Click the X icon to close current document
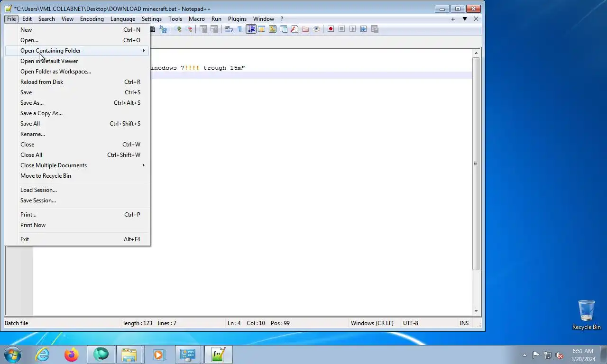The width and height of the screenshot is (607, 364). [476, 19]
